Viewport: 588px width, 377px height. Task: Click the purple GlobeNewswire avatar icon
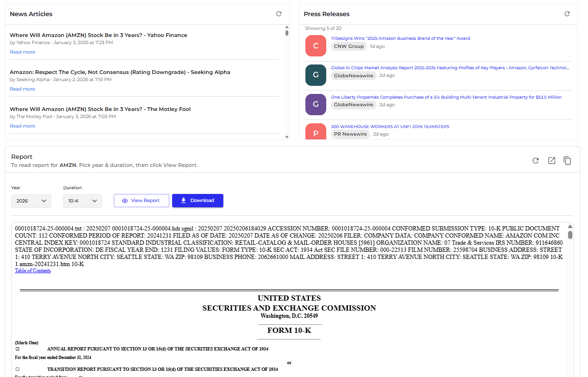pos(316,104)
